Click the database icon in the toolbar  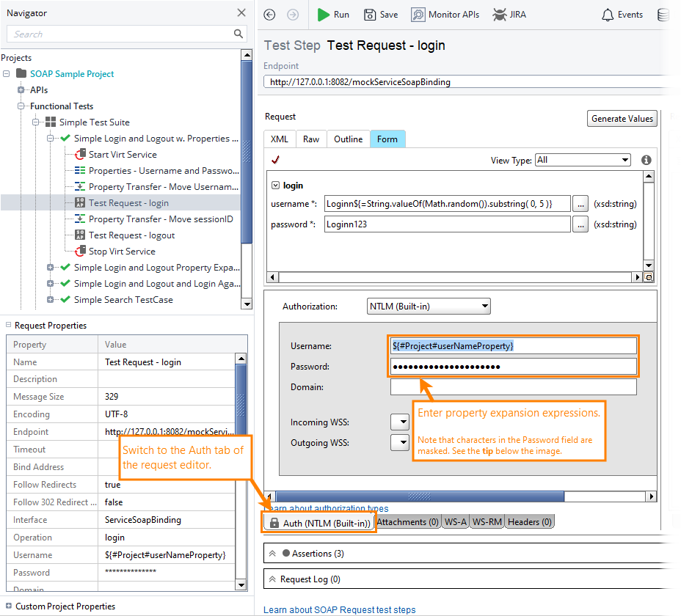click(663, 14)
